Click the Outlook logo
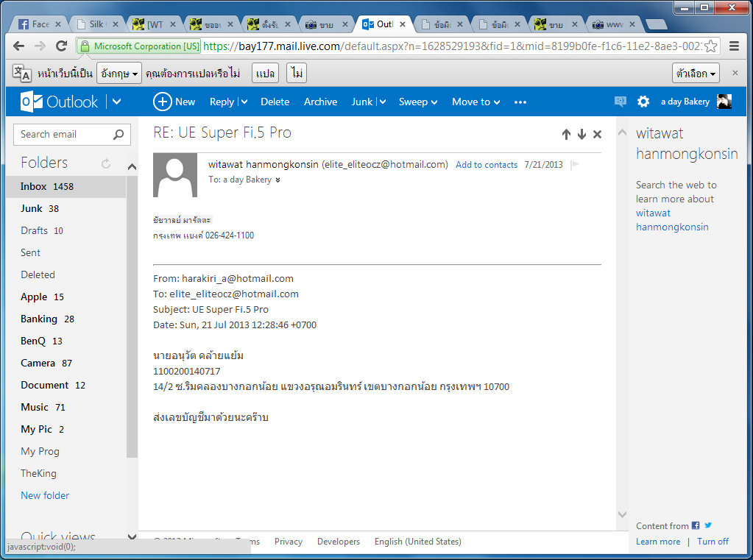753x560 pixels. pyautogui.click(x=59, y=102)
